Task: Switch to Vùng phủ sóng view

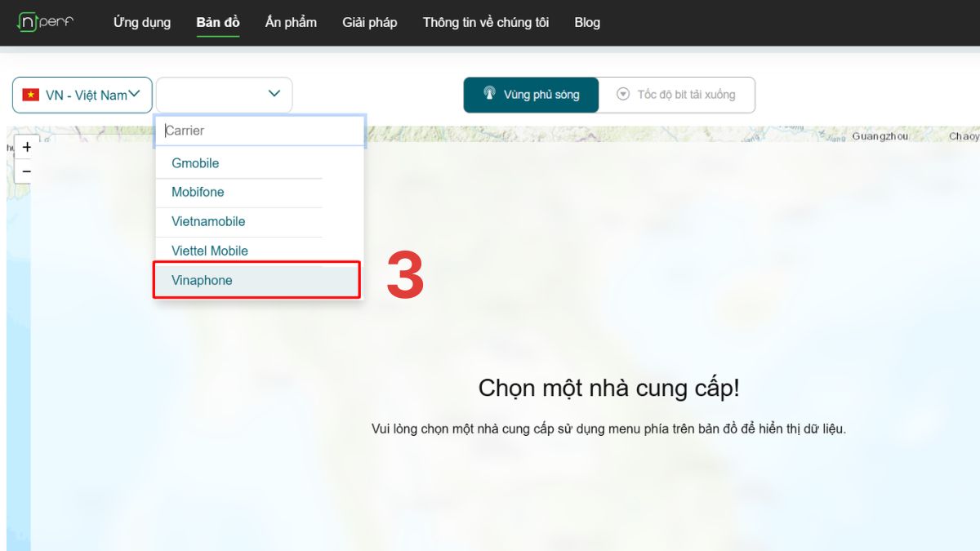Action: point(531,95)
